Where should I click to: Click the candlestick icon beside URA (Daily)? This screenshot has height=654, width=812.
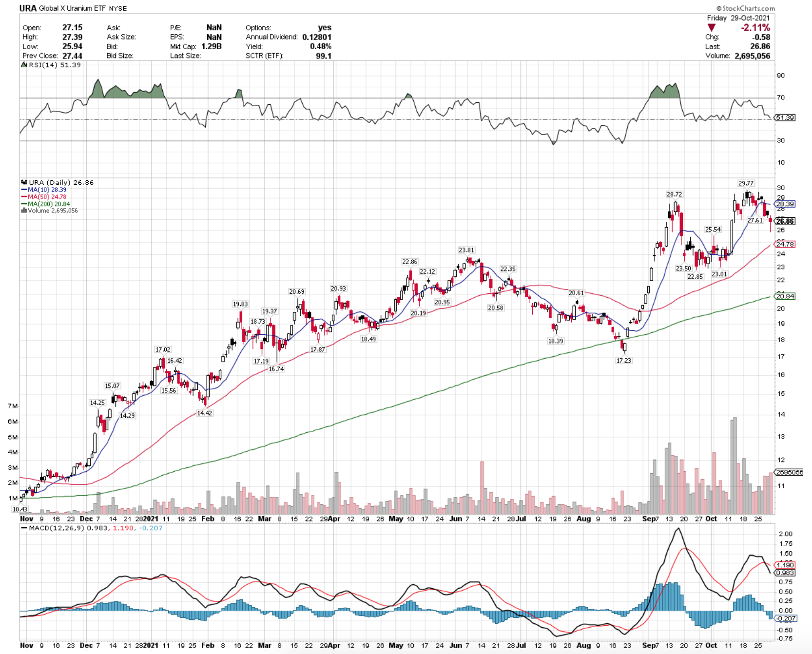point(24,183)
